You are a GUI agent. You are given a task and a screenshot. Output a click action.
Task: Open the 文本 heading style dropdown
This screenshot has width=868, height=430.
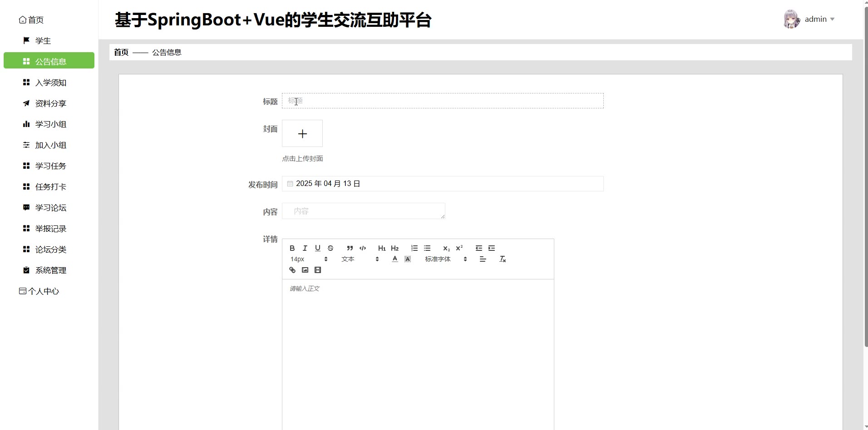[360, 259]
